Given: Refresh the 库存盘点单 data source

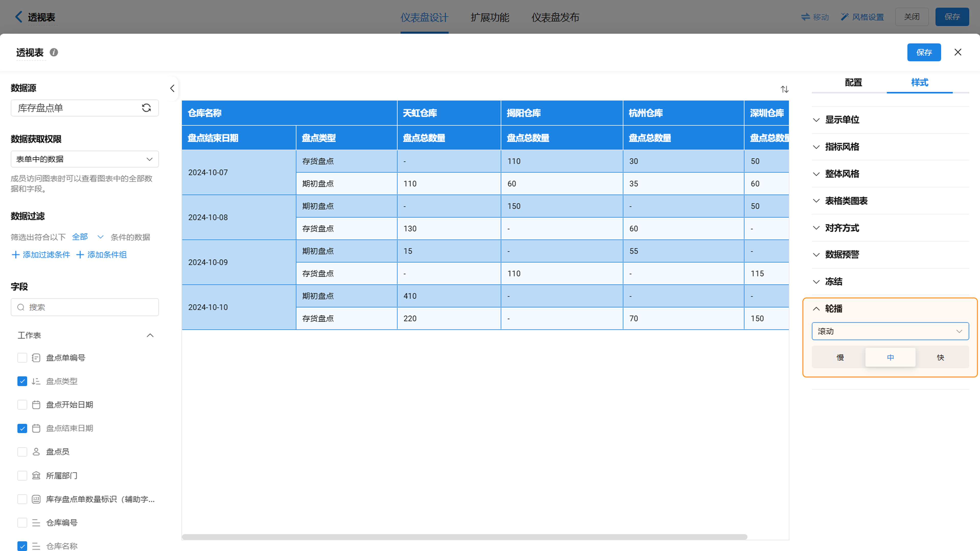Looking at the screenshot, I should coord(146,108).
